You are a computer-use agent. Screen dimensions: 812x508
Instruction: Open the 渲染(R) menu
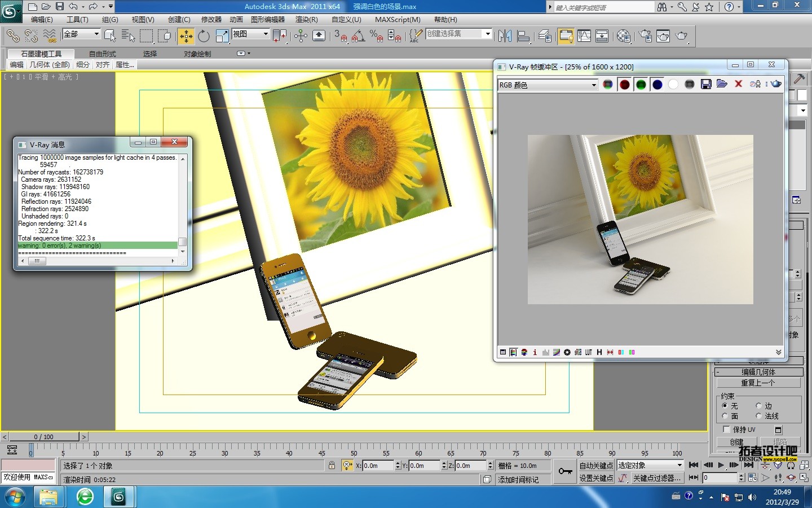pos(307,20)
